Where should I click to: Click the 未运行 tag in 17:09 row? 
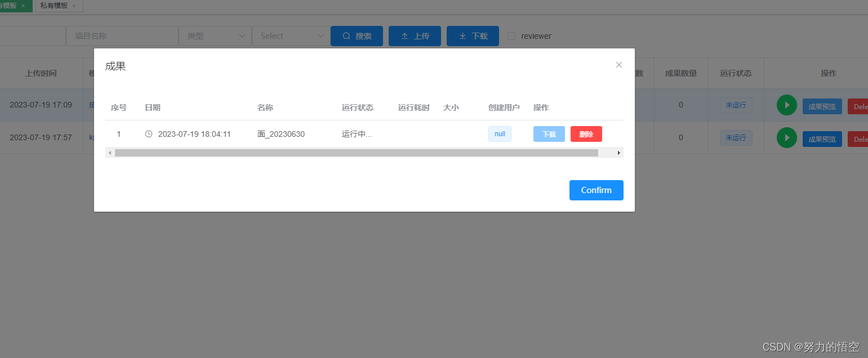point(736,105)
